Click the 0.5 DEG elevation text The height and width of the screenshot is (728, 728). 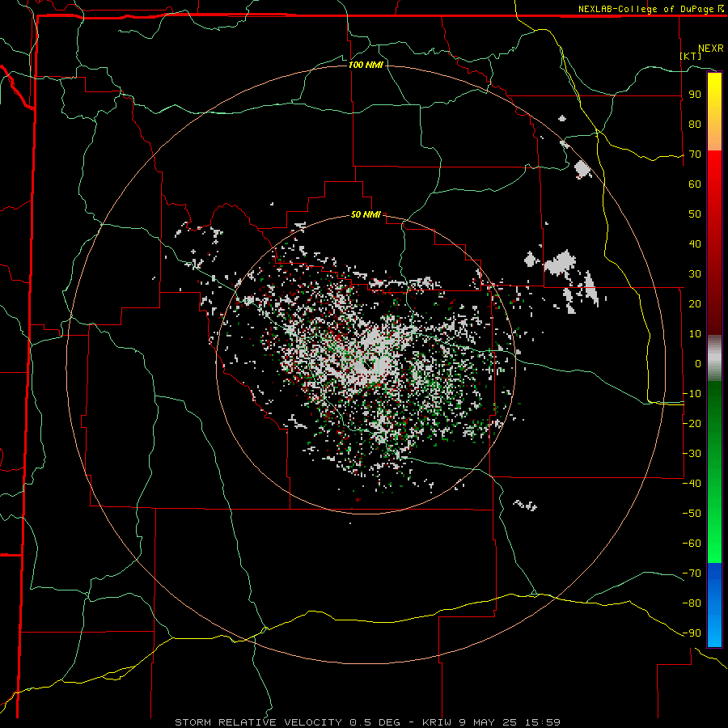(x=375, y=722)
